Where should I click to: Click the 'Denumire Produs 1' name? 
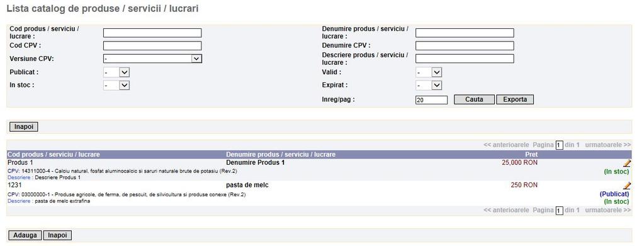256,162
